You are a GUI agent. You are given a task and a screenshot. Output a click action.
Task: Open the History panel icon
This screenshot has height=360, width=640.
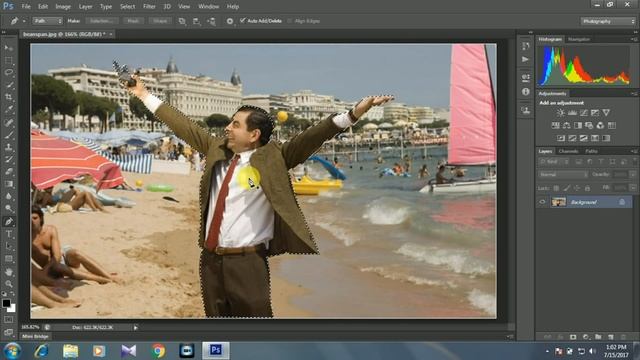pos(526,46)
